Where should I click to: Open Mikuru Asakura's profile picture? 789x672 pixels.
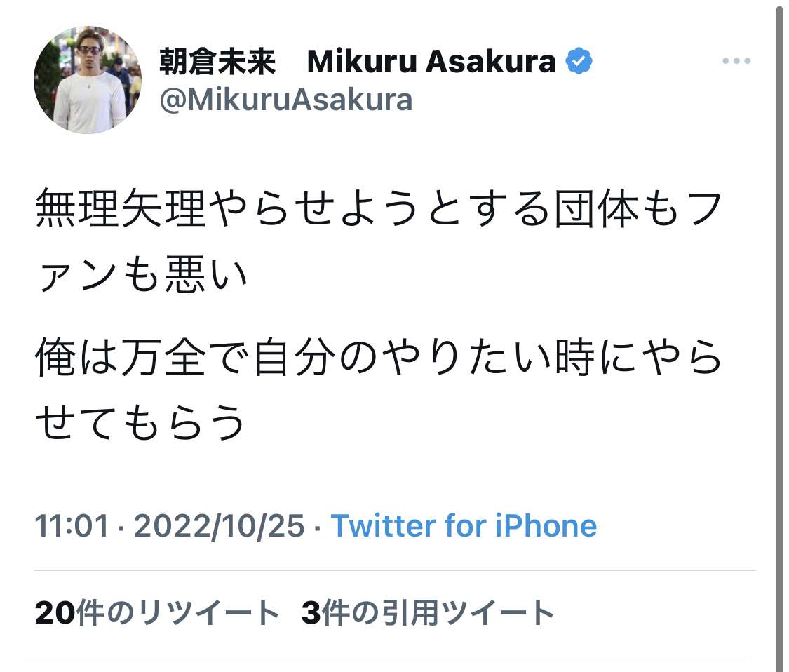pyautogui.click(x=88, y=80)
